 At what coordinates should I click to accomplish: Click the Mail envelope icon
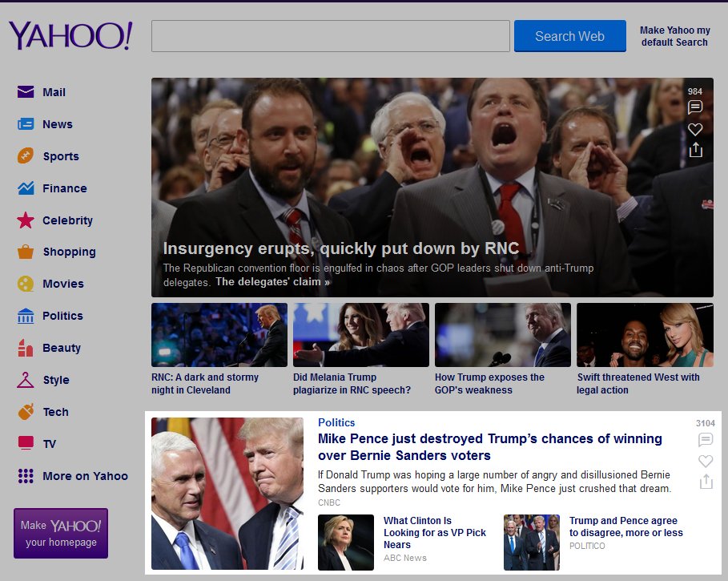[26, 92]
